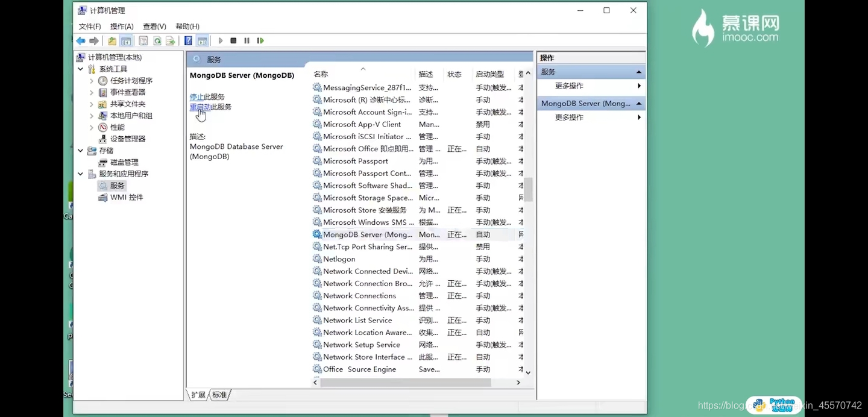Select 服务 in the left tree
Screen dimensions: 868x417
(x=117, y=186)
